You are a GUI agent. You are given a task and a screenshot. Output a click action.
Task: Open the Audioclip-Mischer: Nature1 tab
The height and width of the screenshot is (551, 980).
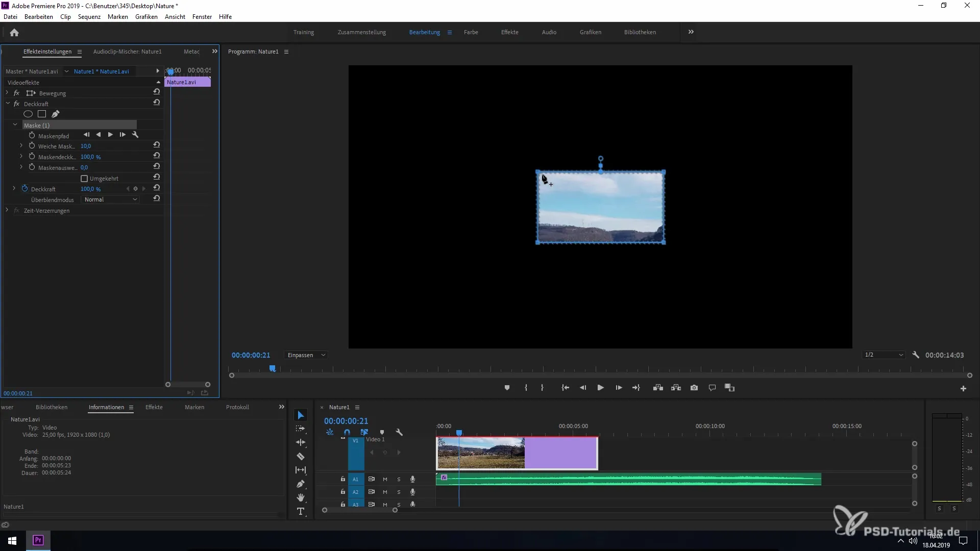pyautogui.click(x=127, y=52)
